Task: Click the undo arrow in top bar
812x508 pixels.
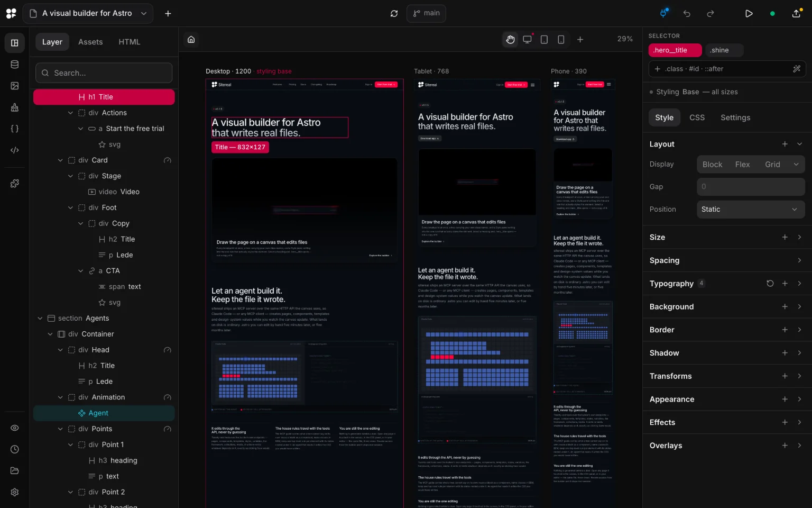Action: pyautogui.click(x=687, y=14)
